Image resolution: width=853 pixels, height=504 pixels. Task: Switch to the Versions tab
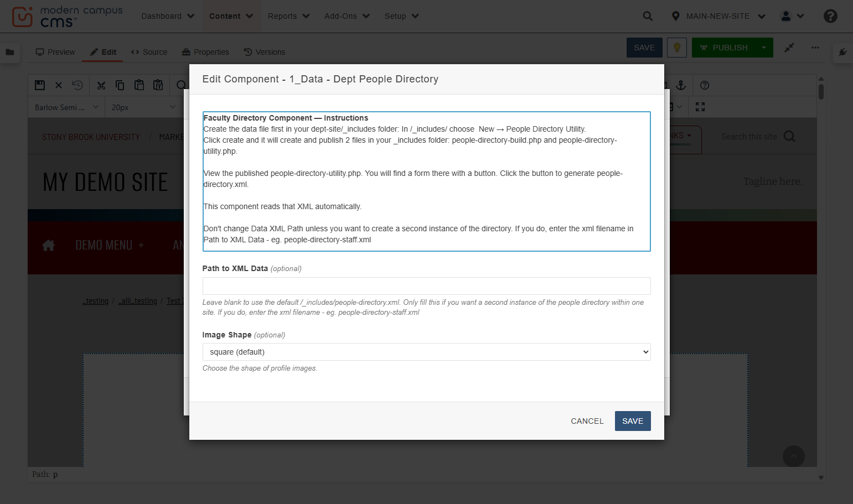(265, 52)
